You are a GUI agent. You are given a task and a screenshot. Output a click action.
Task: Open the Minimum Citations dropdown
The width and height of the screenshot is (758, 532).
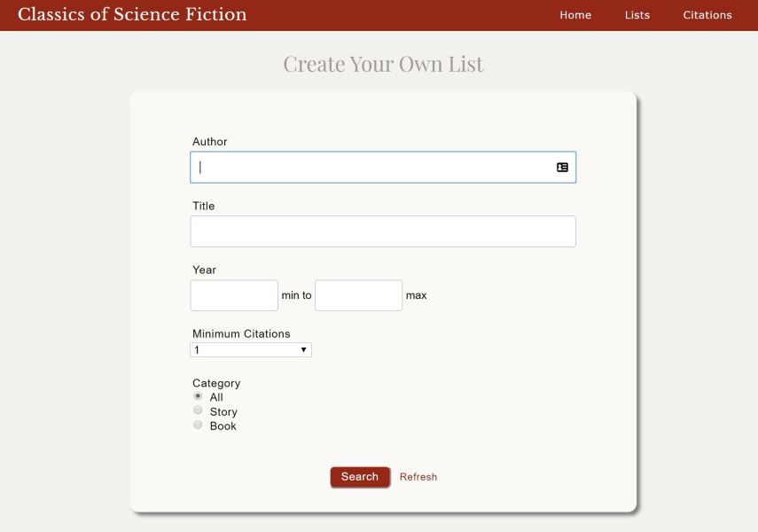[251, 350]
